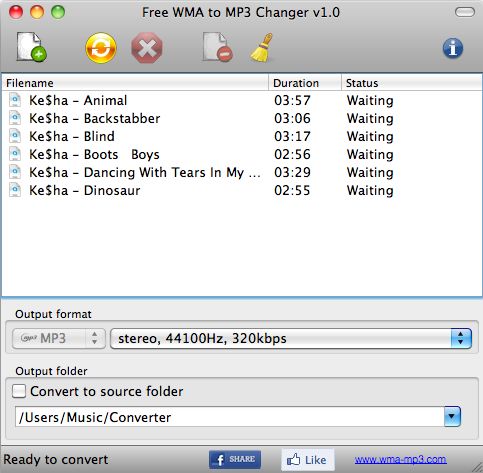Click the Duration column header
483x473 pixels.
[x=305, y=83]
